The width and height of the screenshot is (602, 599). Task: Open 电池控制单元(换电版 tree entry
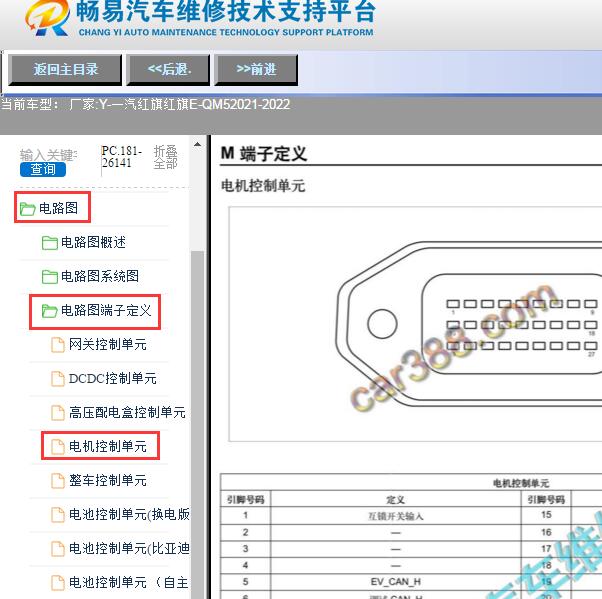(x=129, y=514)
